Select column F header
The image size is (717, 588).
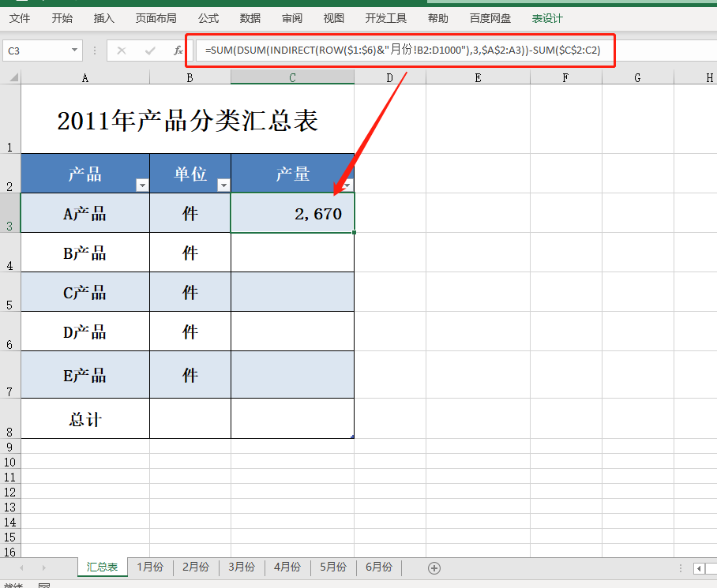tap(565, 77)
